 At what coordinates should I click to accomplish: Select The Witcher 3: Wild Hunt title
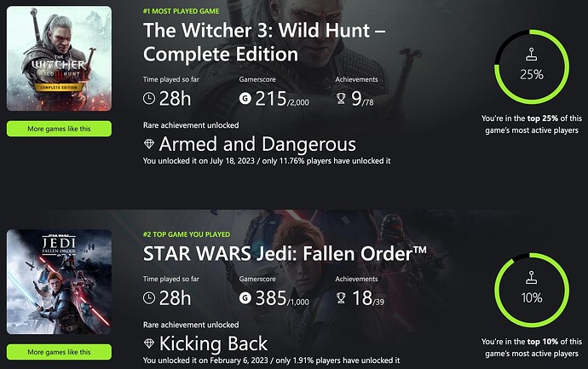[264, 42]
